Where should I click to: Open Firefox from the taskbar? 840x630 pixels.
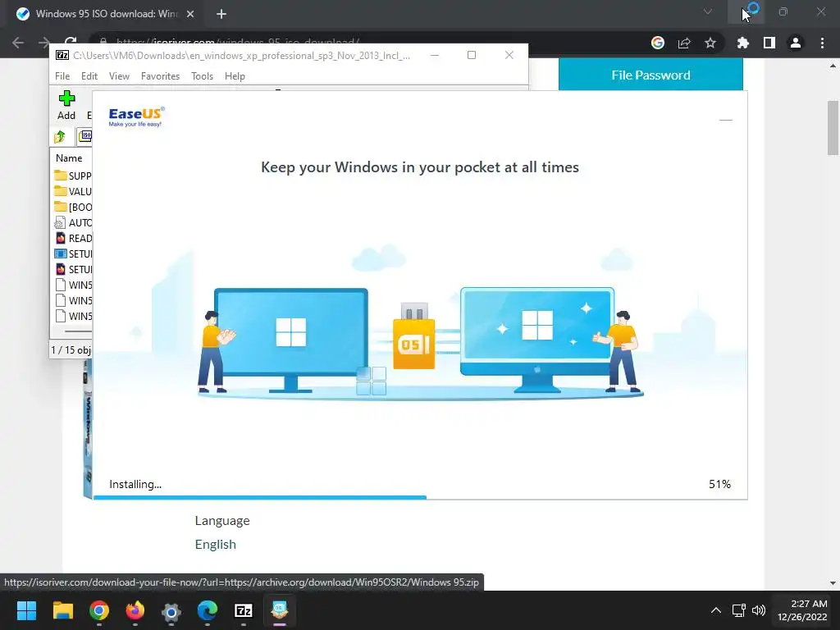coord(135,610)
